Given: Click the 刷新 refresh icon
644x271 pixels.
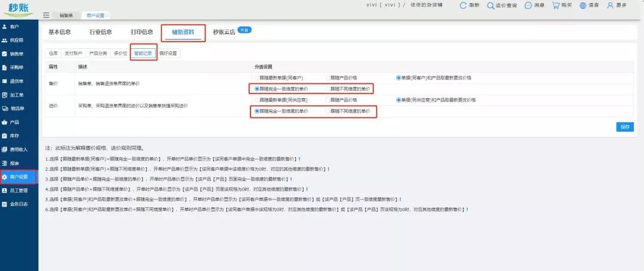Looking at the screenshot, I should point(464,5).
